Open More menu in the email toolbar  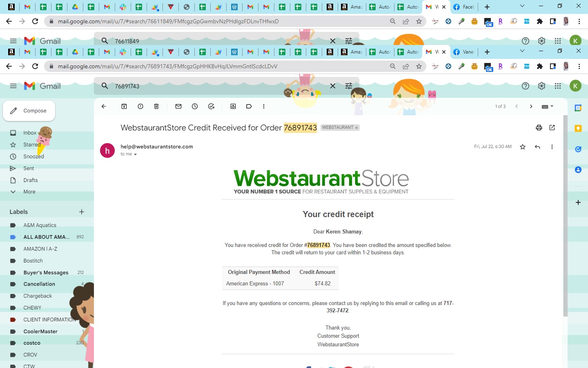point(264,106)
